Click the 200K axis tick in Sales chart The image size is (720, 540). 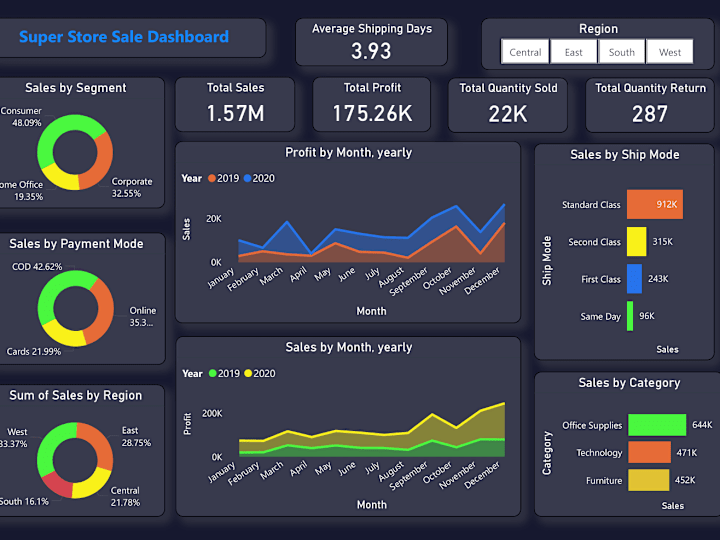(x=212, y=413)
